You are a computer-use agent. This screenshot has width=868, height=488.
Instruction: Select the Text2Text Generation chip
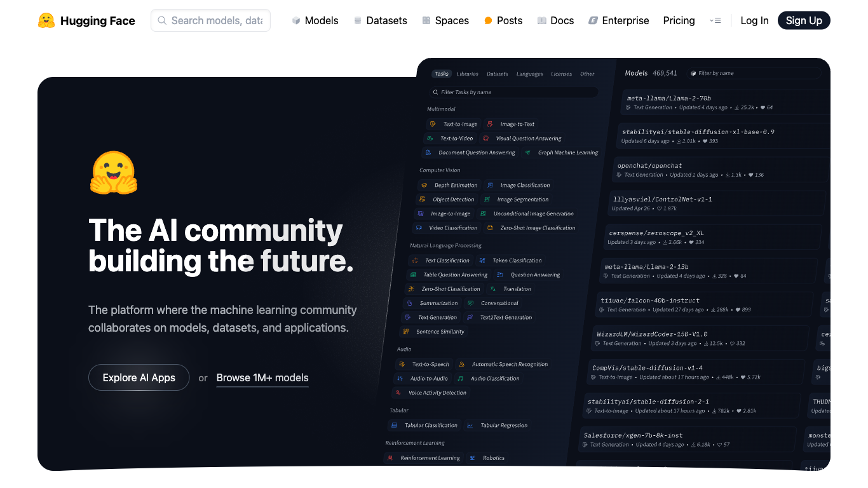(x=499, y=317)
